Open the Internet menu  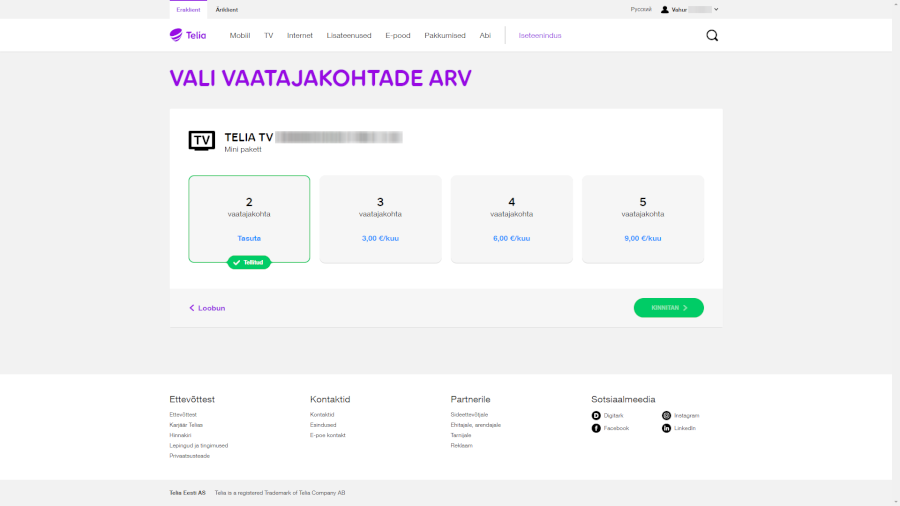point(300,36)
